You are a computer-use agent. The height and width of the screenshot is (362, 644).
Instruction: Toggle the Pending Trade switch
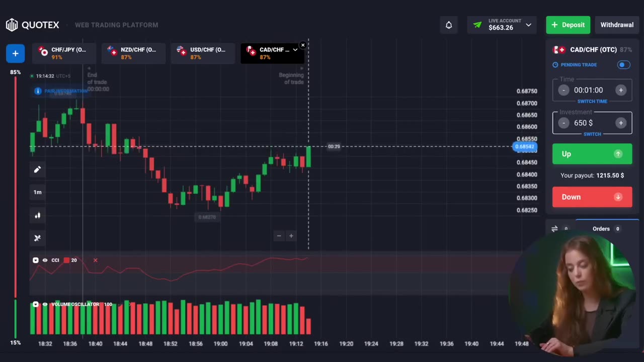[623, 65]
